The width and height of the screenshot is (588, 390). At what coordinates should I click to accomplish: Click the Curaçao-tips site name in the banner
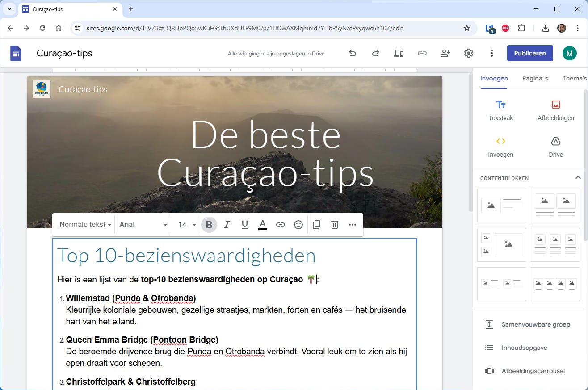pos(83,89)
